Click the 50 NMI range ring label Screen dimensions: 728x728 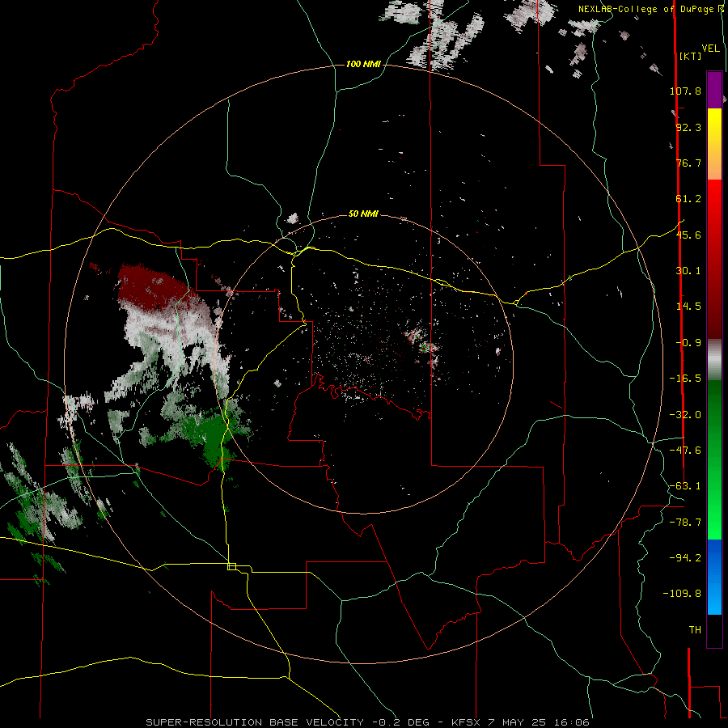[363, 214]
